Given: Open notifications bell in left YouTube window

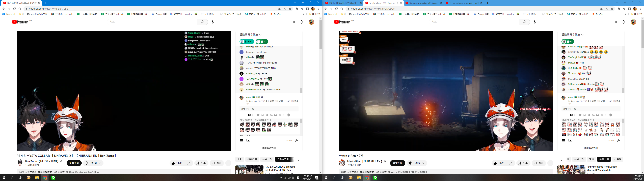Looking at the screenshot, I should coord(302,22).
